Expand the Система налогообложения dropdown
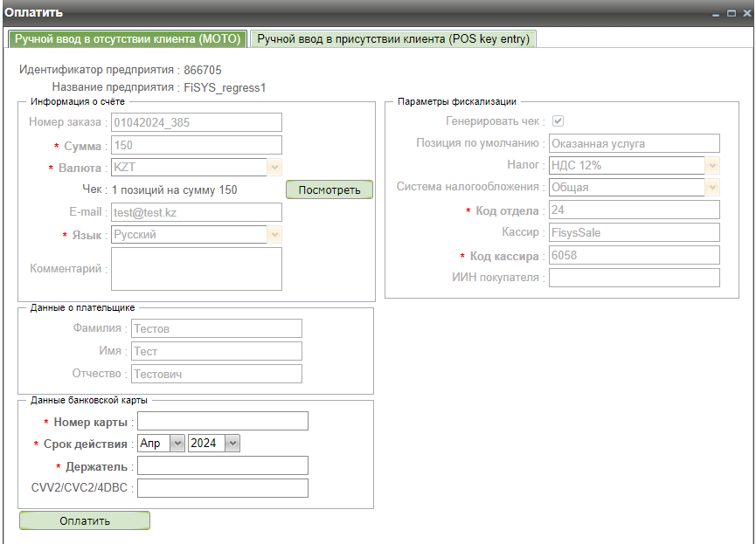756x544 pixels. pos(711,187)
